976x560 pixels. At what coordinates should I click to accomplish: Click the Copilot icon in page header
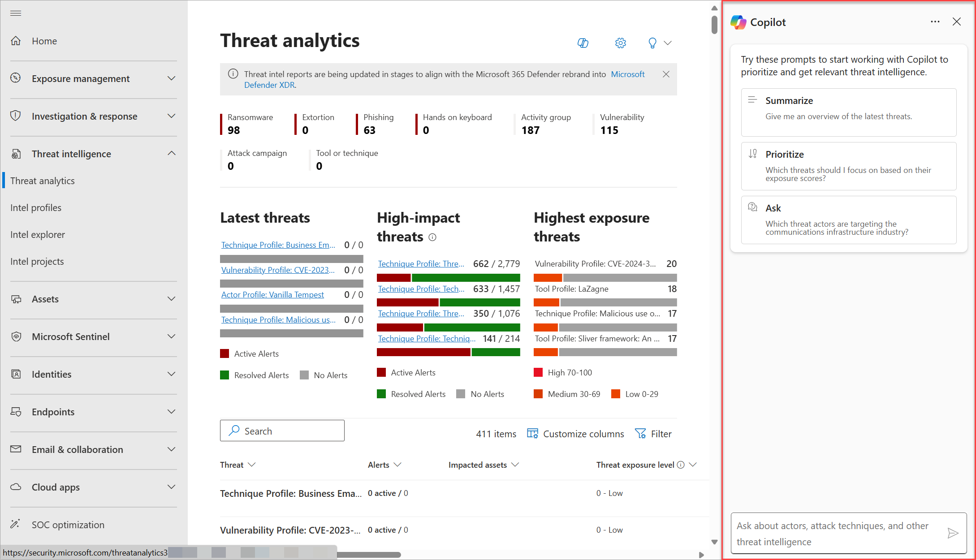click(x=583, y=43)
